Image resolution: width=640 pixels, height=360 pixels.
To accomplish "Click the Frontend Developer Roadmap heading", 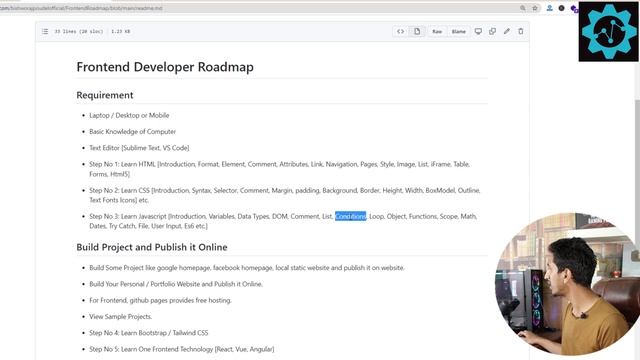I will pos(165,67).
